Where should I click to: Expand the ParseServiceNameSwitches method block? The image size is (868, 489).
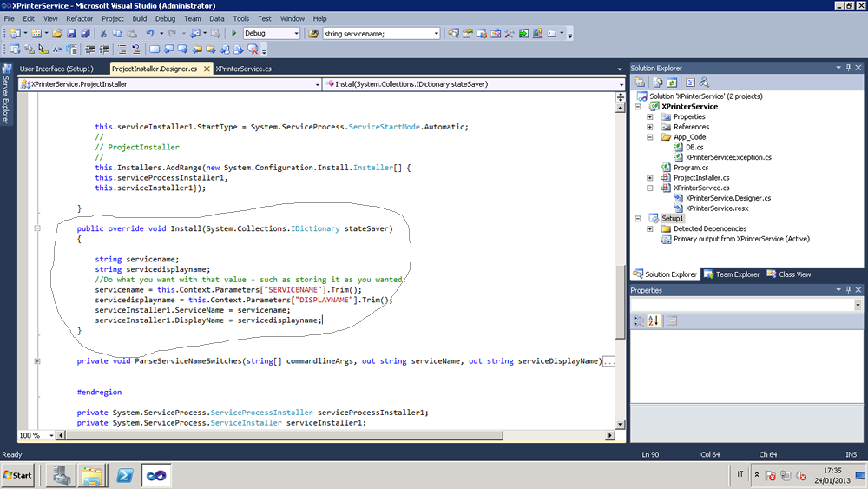tap(37, 361)
